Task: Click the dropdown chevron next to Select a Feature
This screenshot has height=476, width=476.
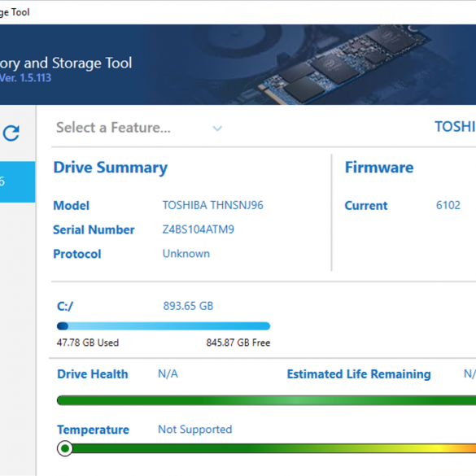Action: (217, 129)
